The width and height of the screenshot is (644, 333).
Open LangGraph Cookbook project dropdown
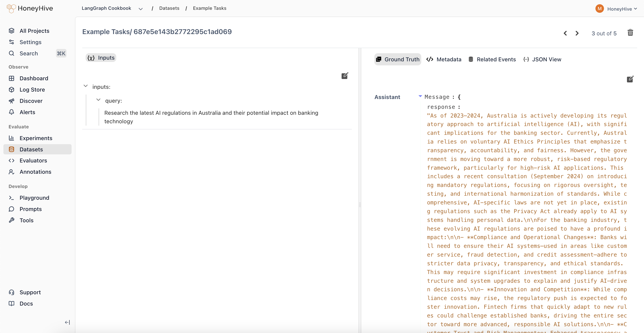point(141,9)
